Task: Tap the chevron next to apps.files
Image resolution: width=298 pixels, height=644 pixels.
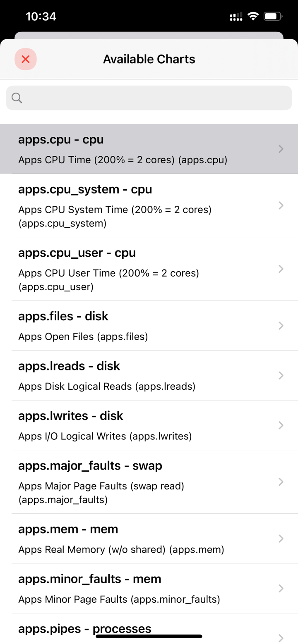Action: point(281,325)
